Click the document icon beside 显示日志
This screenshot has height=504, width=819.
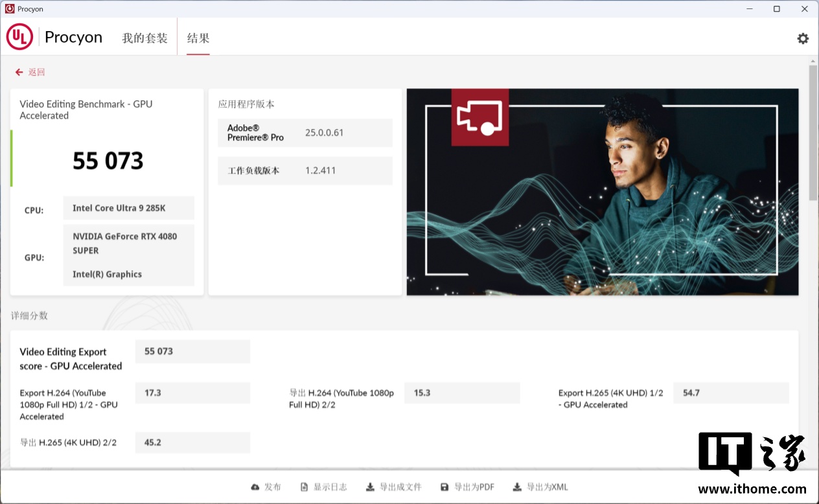point(304,487)
